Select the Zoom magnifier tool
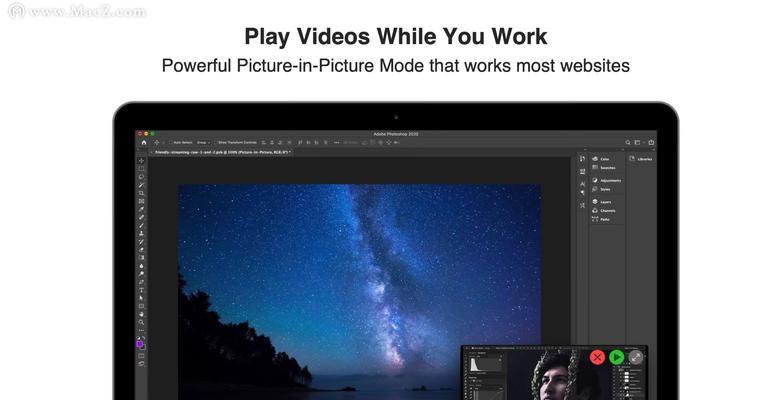Viewport: 784px width, 400px height. coord(142,322)
